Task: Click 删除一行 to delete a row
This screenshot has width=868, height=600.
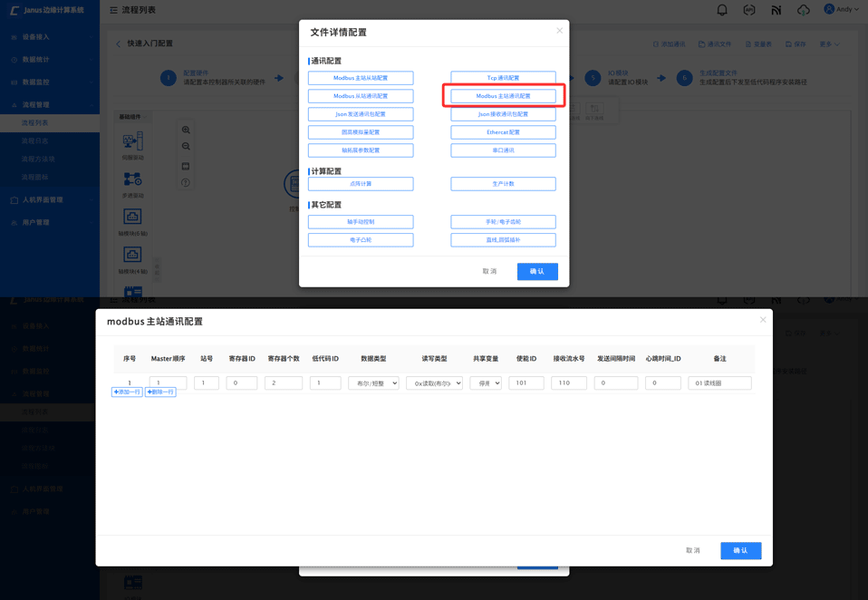Action: [x=160, y=392]
